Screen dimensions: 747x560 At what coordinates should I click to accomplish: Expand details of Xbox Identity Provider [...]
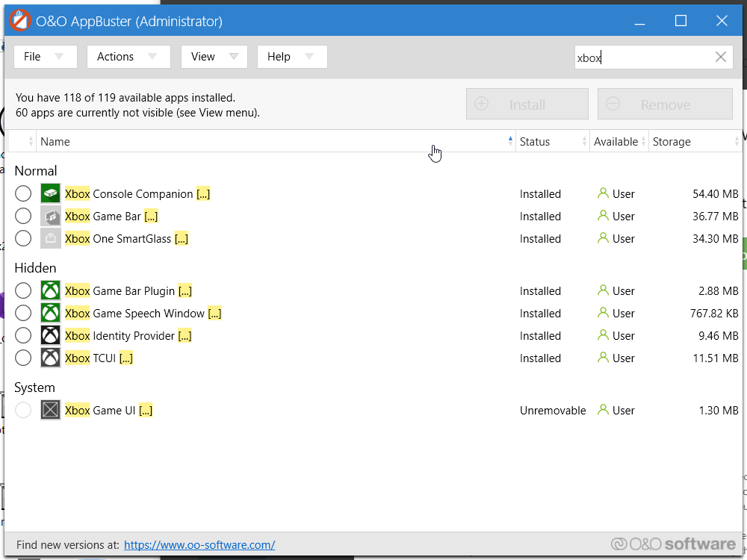pyautogui.click(x=185, y=336)
